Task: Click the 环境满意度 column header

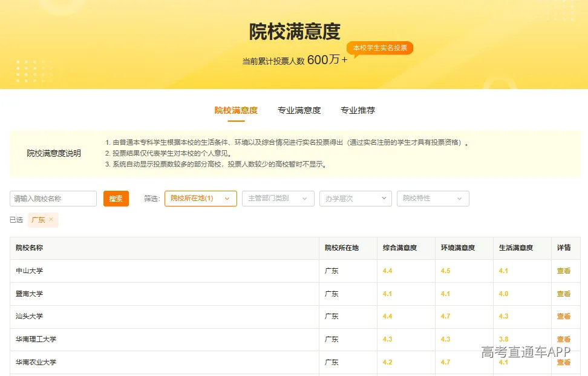Action: point(458,248)
